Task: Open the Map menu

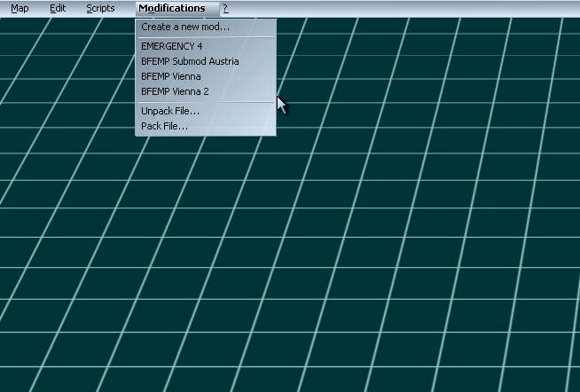Action: tap(20, 8)
